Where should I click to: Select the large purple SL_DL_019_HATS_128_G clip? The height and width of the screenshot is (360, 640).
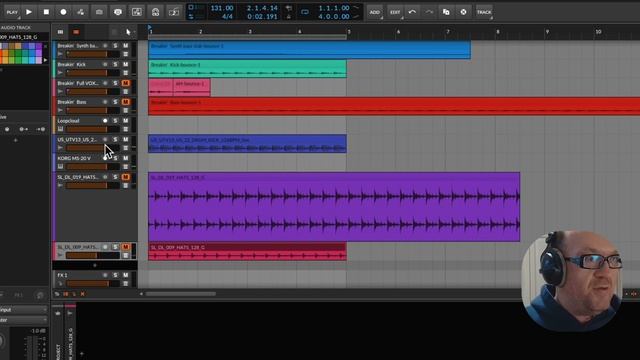pos(334,207)
